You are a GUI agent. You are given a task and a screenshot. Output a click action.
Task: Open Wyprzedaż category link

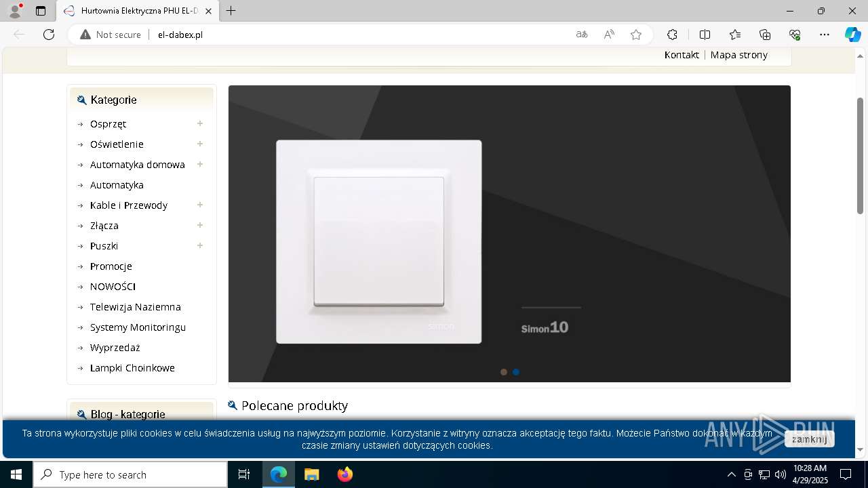[x=115, y=348]
